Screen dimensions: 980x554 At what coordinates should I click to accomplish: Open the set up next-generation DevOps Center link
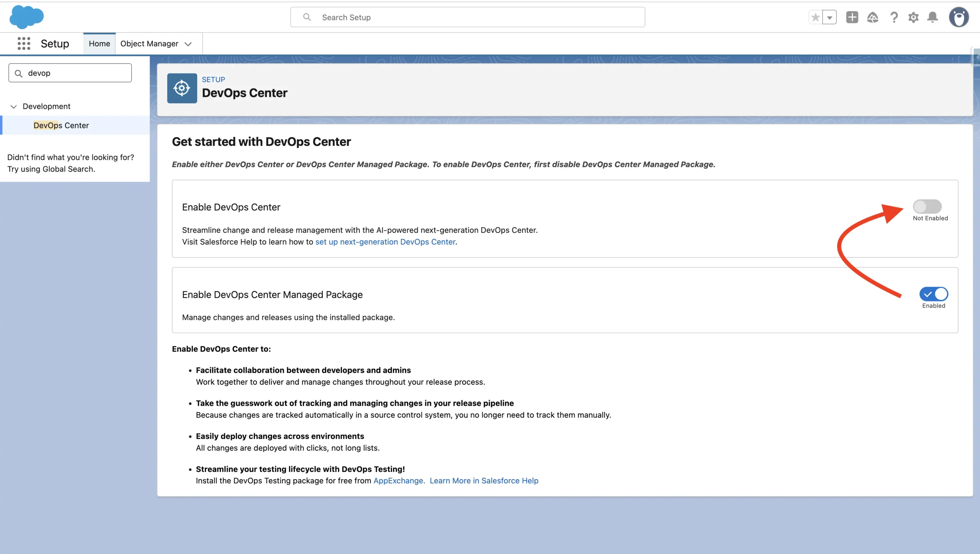[x=385, y=242]
